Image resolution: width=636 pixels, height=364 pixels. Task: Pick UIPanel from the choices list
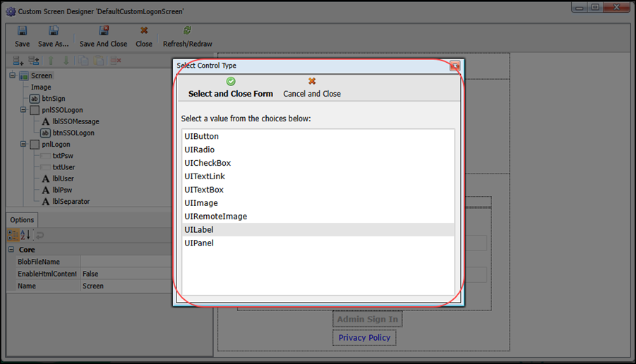(199, 243)
